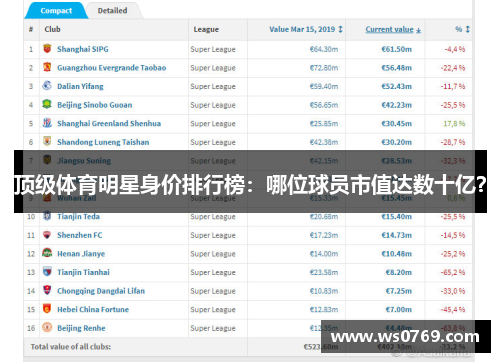
Task: Click the €7.00m current value
Action: click(x=399, y=310)
